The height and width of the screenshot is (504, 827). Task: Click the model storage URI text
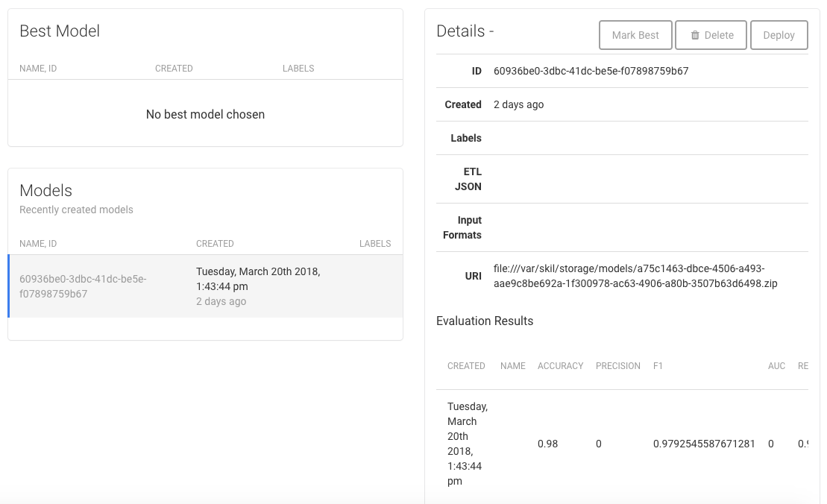tap(635, 276)
